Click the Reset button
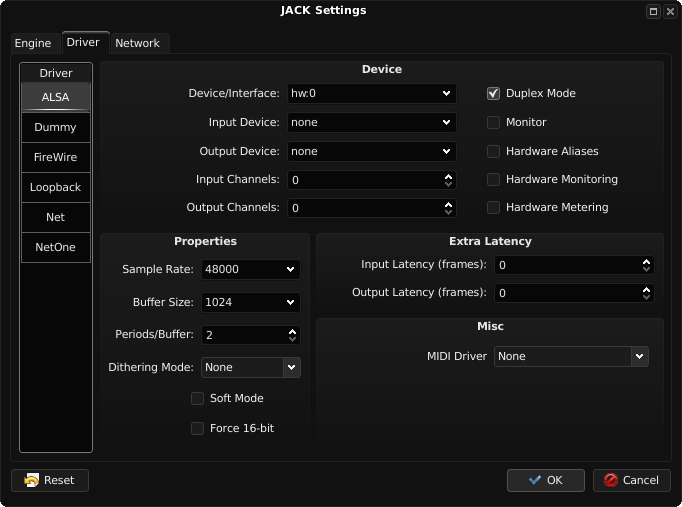 point(50,480)
